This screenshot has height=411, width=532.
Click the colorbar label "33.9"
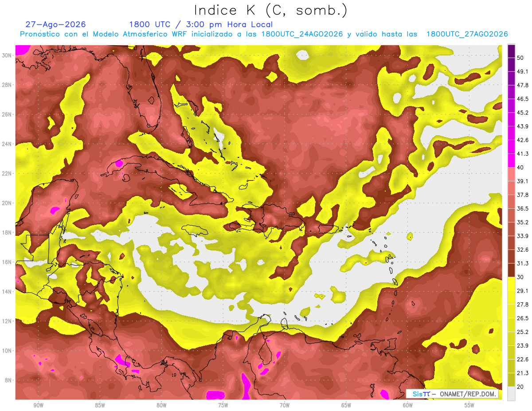(x=523, y=236)
